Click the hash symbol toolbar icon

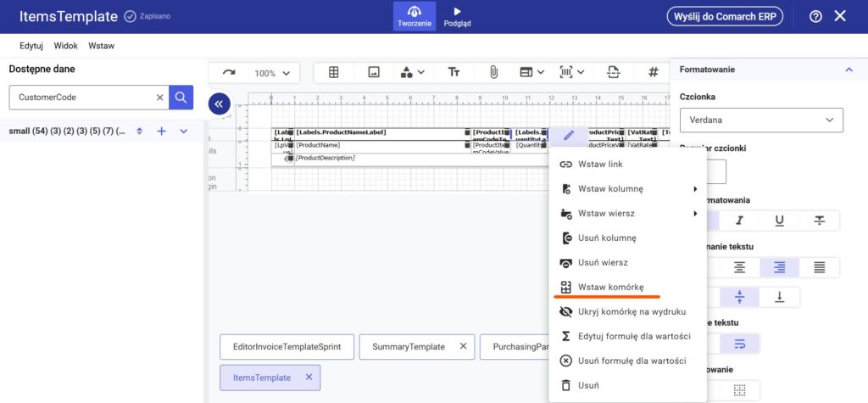pos(653,73)
